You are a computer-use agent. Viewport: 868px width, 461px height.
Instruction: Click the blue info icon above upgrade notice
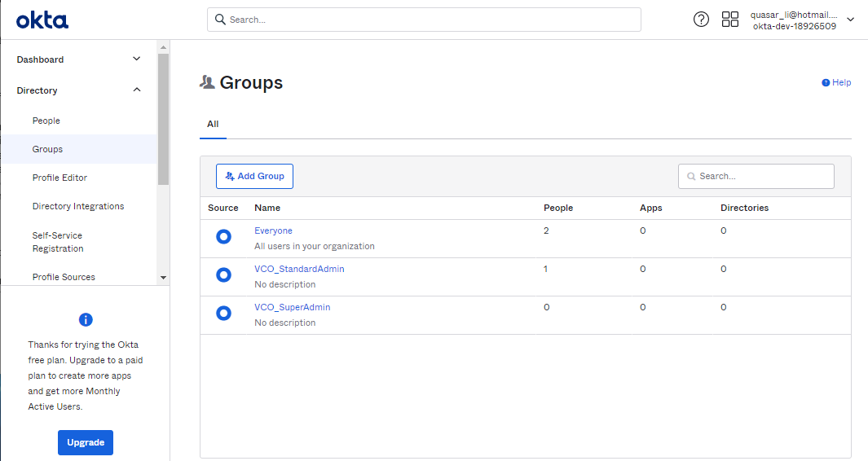click(86, 320)
